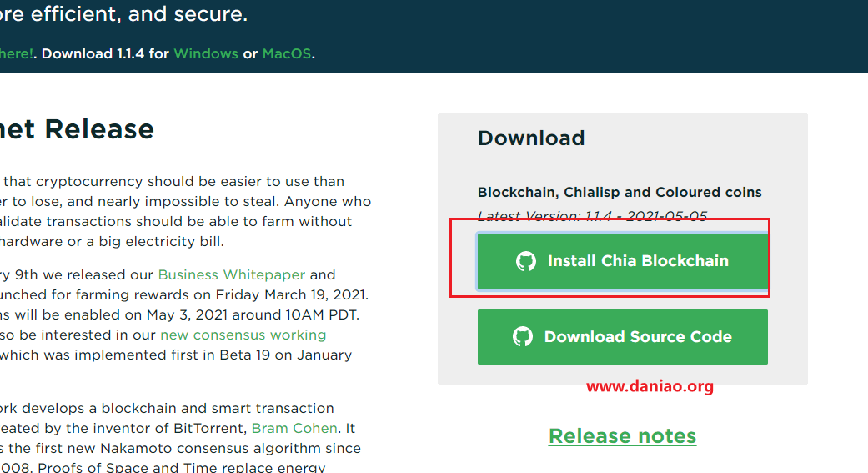Click the Download Source Code button label
Screen dimensions: 868x473
[638, 337]
